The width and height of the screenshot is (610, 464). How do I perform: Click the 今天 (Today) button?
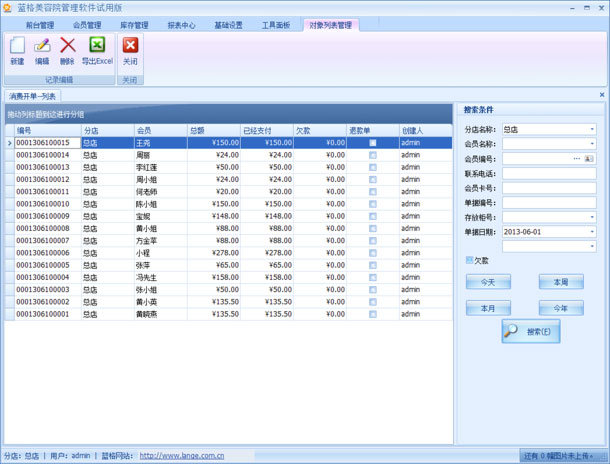[488, 283]
